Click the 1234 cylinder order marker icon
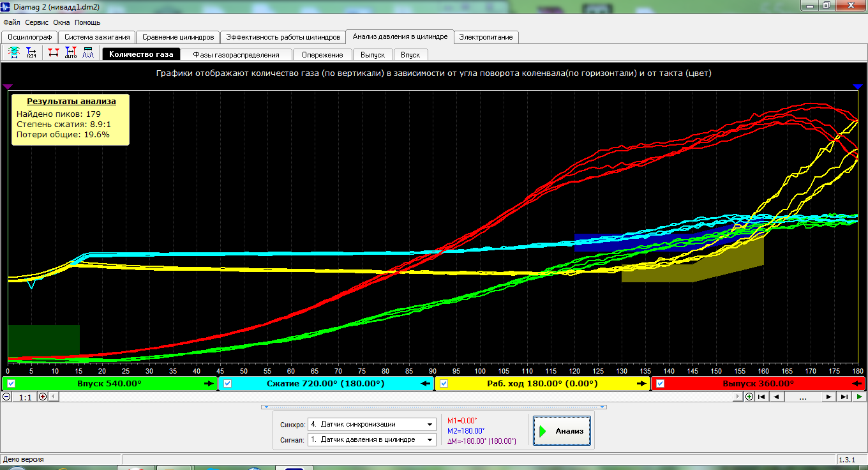Image resolution: width=868 pixels, height=470 pixels. 31,53
